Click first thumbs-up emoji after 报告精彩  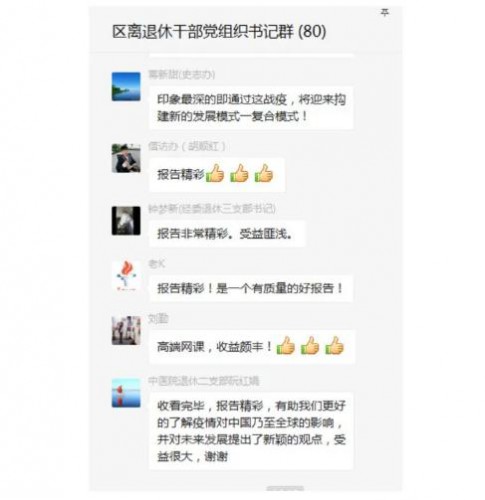215,173
